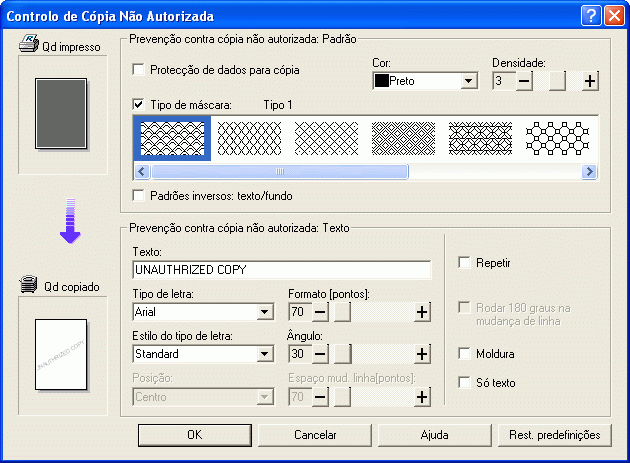
Task: Click left arrow of mask pattern scrollbar
Action: [141, 172]
